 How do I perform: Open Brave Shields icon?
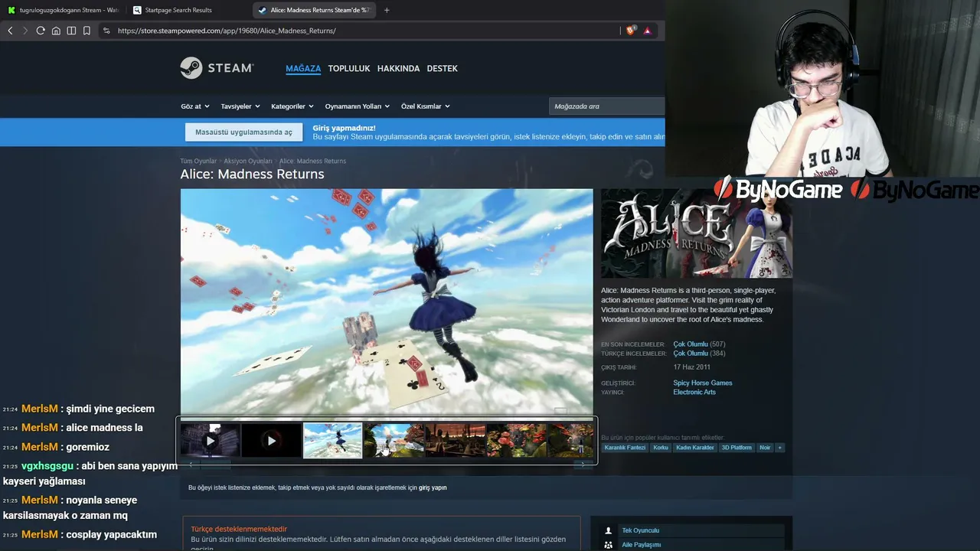pos(631,31)
